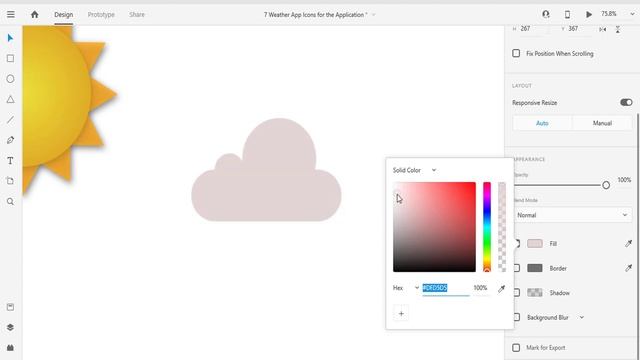This screenshot has height=360, width=640.
Task: Open the Plugins panel icon
Action: tap(10, 348)
